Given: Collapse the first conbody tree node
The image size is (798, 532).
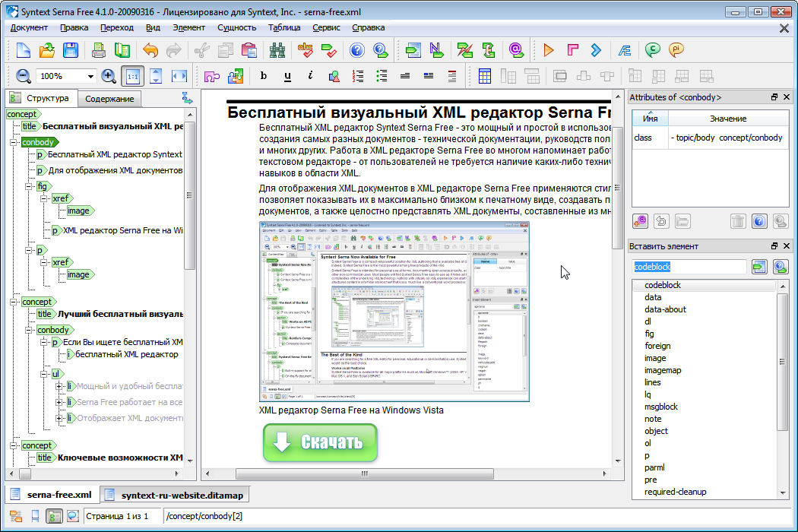Looking at the screenshot, I should tap(14, 142).
